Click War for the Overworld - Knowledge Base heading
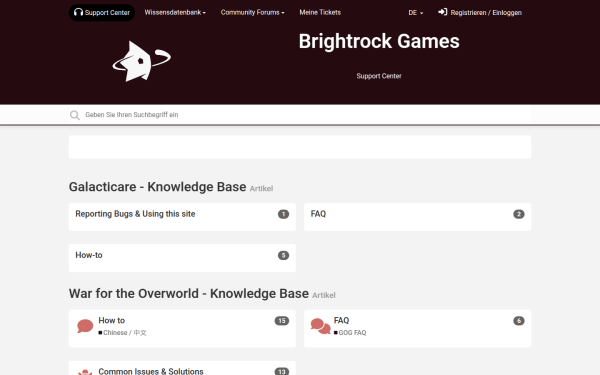 [x=189, y=293]
